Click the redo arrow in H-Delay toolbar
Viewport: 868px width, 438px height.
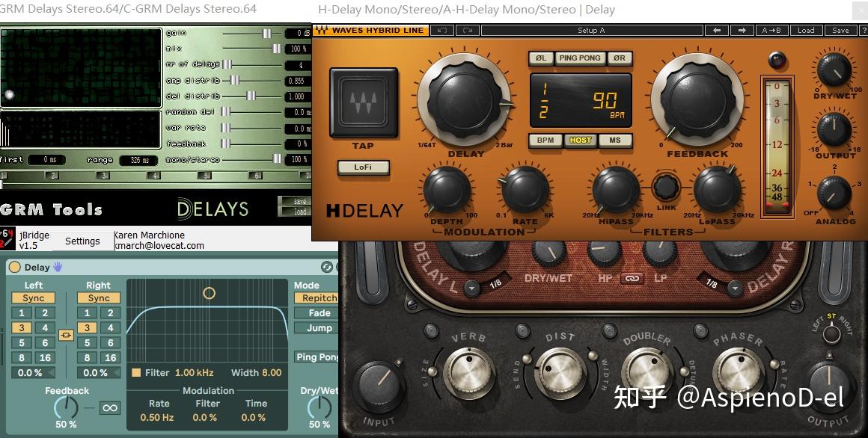point(468,31)
